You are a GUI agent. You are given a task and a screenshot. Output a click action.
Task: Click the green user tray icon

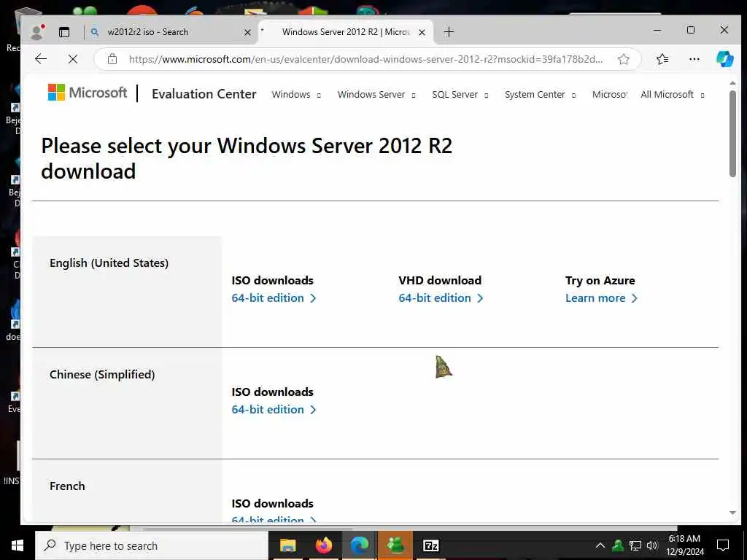tap(618, 545)
